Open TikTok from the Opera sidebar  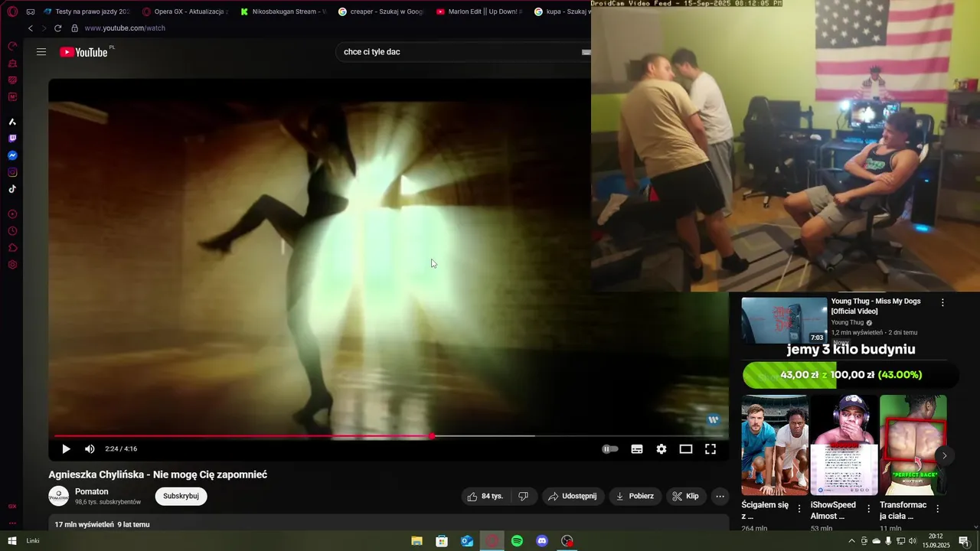12,189
